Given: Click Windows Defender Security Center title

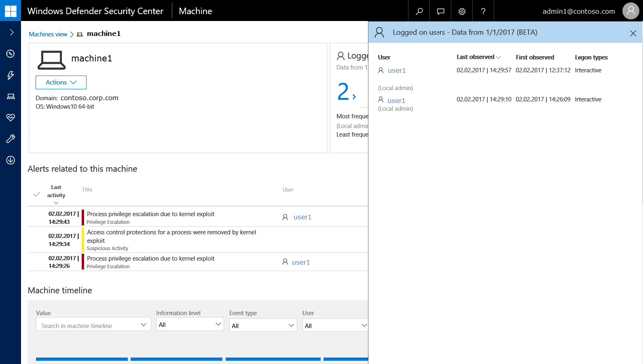Looking at the screenshot, I should (x=95, y=11).
